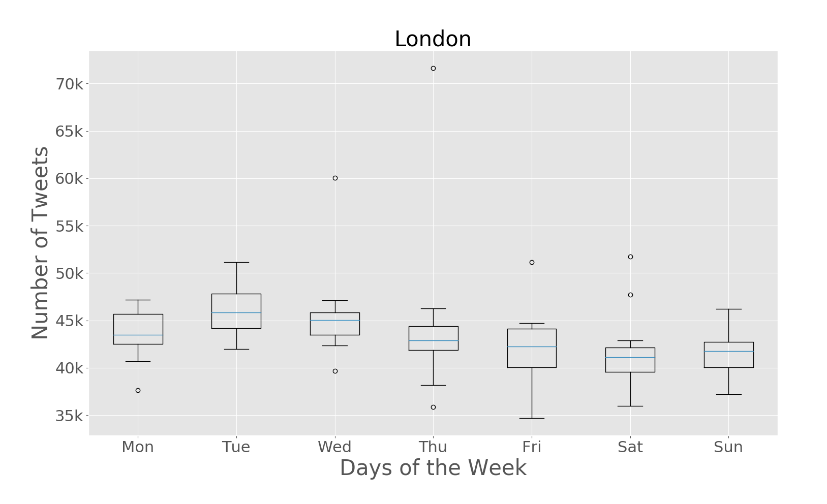827x504 pixels.
Task: Select the 55k y-axis tick label
Action: pyautogui.click(x=69, y=226)
